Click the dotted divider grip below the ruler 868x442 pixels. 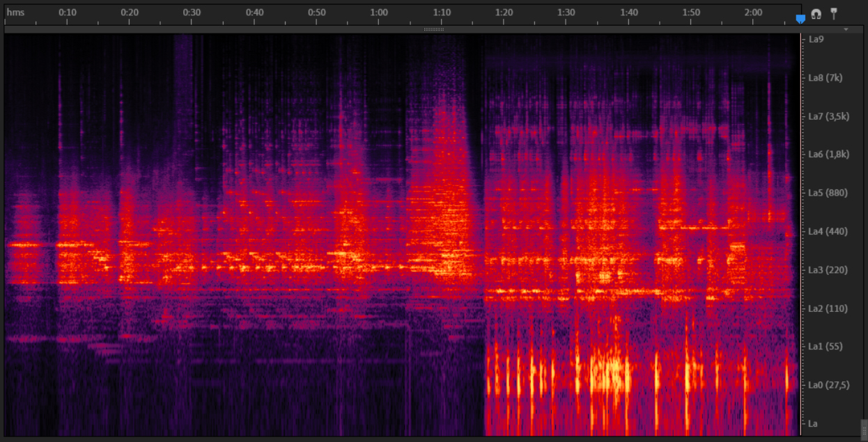[434, 30]
